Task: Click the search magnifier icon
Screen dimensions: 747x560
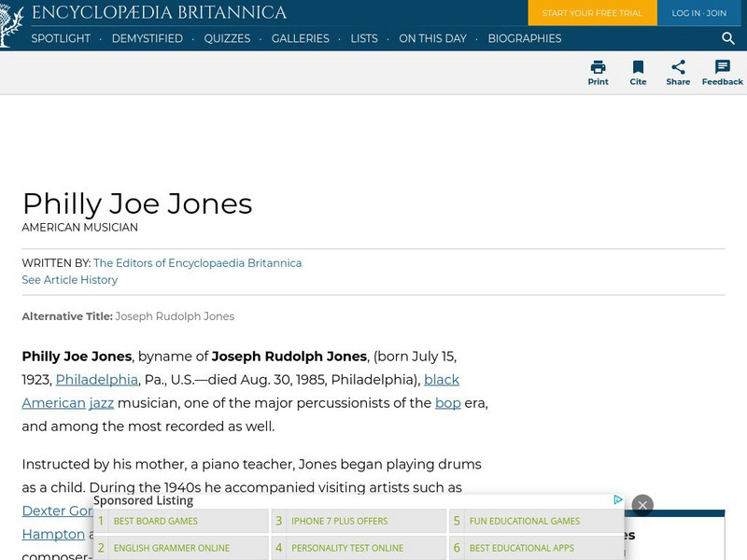Action: click(727, 39)
